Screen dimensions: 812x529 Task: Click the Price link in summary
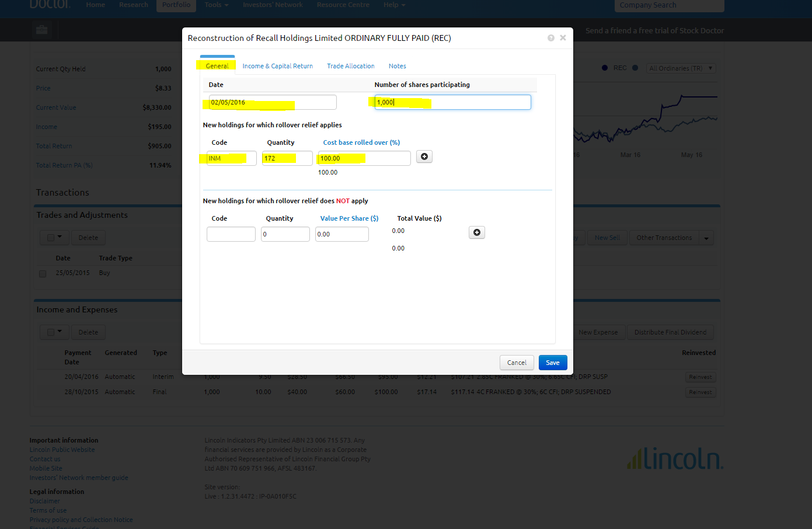click(43, 88)
